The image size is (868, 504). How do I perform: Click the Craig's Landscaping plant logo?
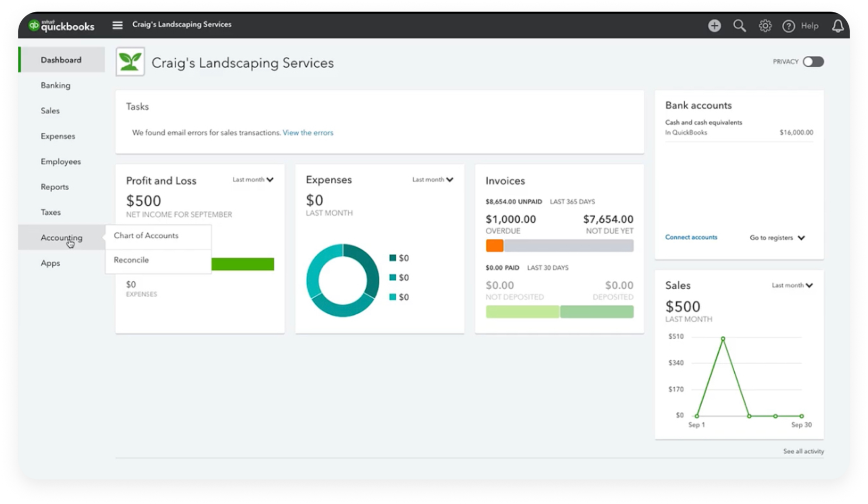tap(130, 62)
